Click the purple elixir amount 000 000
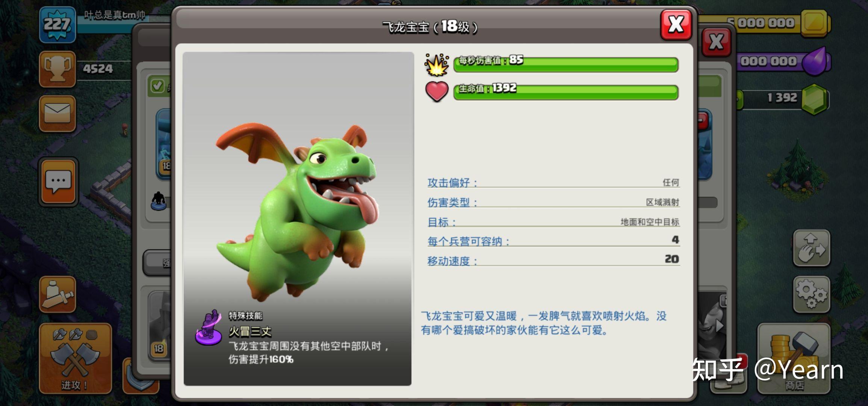The width and height of the screenshot is (868, 406). (768, 61)
